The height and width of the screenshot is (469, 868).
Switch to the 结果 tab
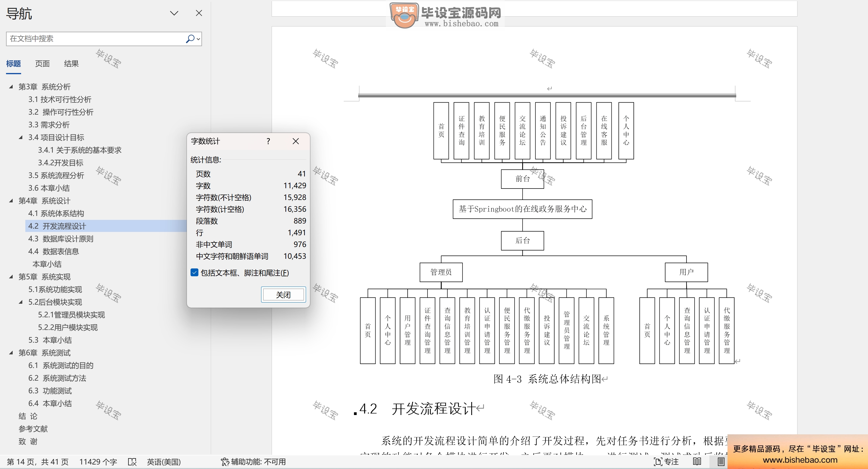71,64
